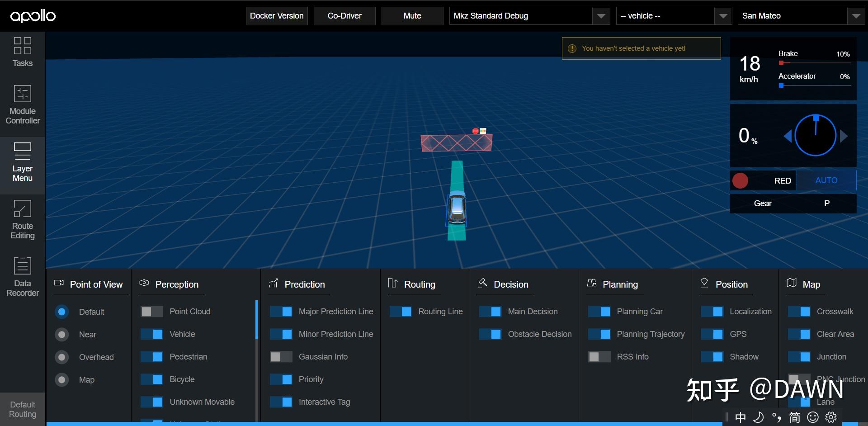Click the steering wheel right arrow
868x426 pixels.
[x=844, y=136]
